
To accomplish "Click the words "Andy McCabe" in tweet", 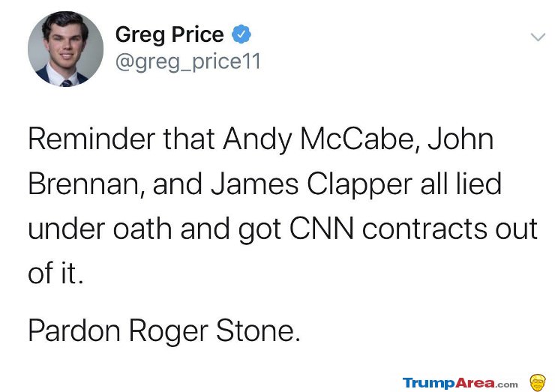I will pos(322,139).
